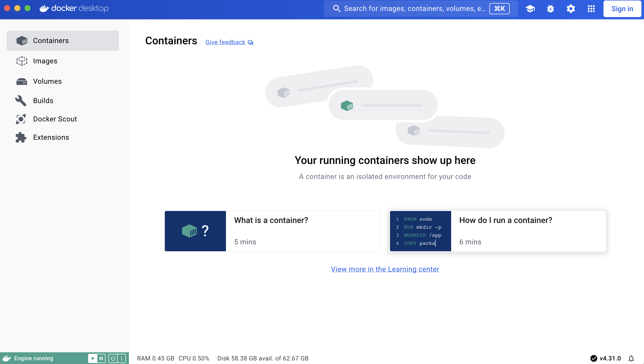
Task: Pause the Docker engine
Action: (x=101, y=358)
